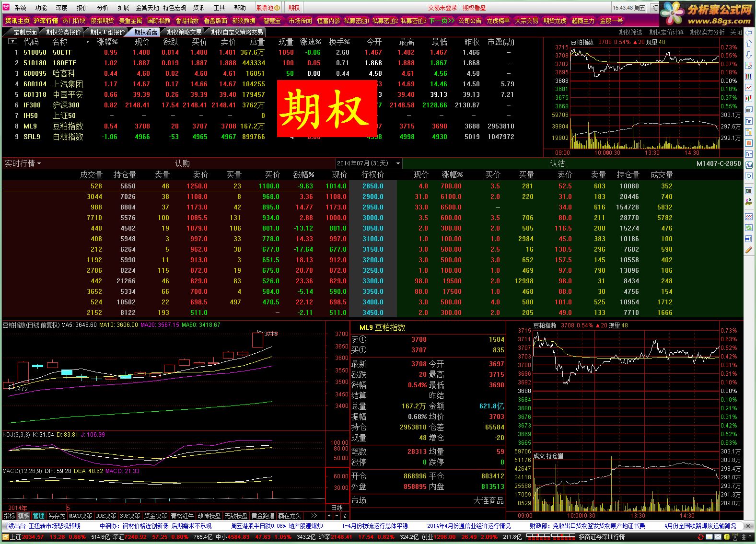
Task: Open the candlestick chart icon in sidebar
Action: pos(749,98)
